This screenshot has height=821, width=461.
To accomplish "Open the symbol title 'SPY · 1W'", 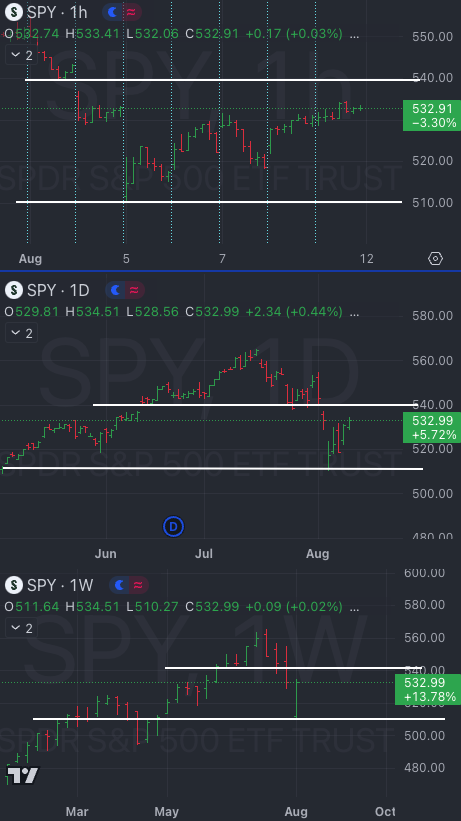I will click(60, 584).
